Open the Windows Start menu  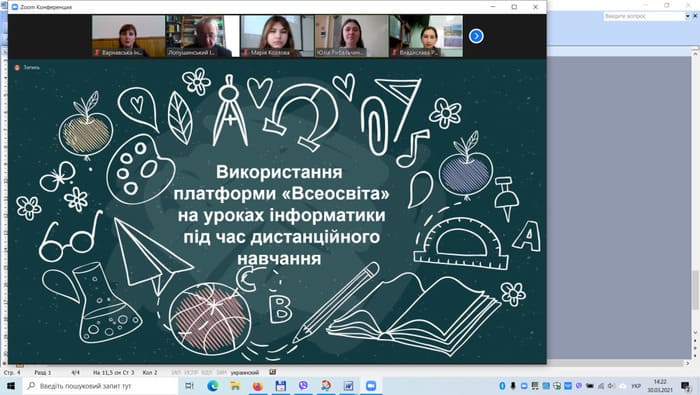(x=11, y=386)
